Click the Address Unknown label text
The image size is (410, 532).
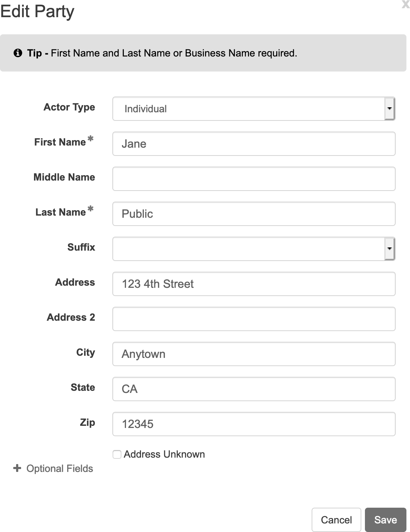pyautogui.click(x=164, y=454)
